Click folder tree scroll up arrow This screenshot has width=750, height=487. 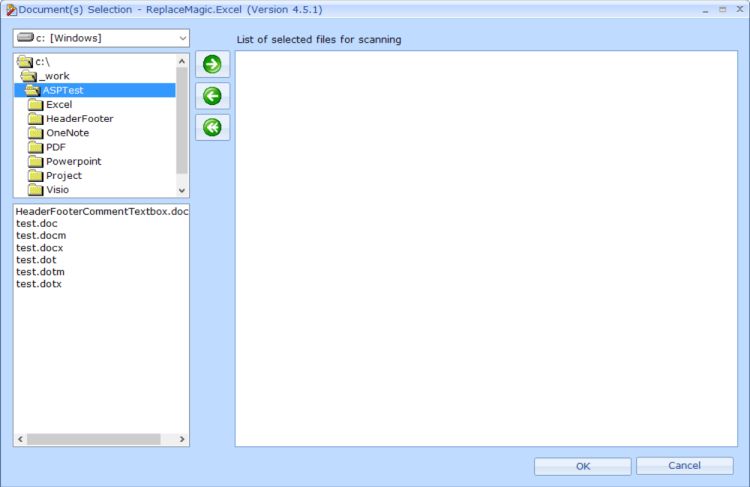[182, 61]
